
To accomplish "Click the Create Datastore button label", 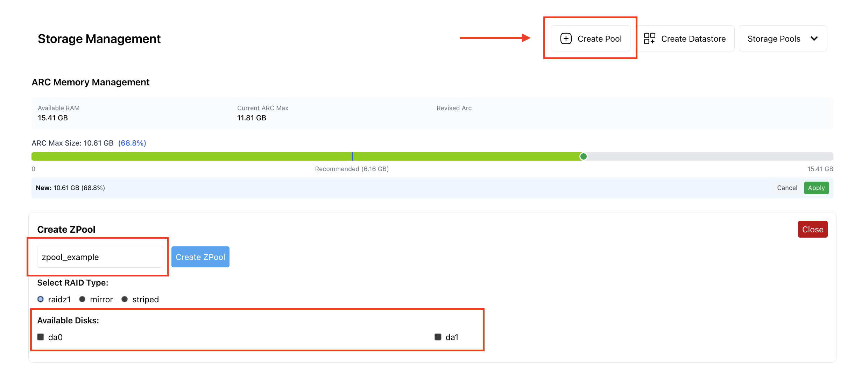I will pos(693,39).
